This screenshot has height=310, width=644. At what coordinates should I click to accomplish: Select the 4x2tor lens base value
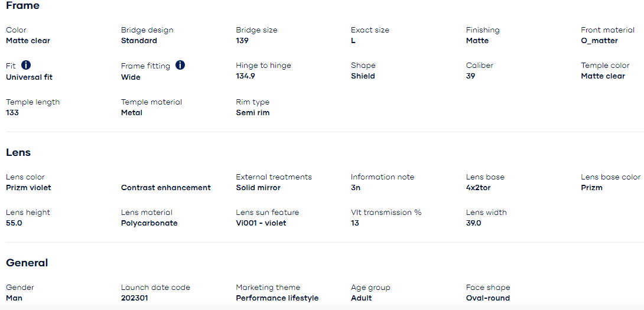click(478, 188)
